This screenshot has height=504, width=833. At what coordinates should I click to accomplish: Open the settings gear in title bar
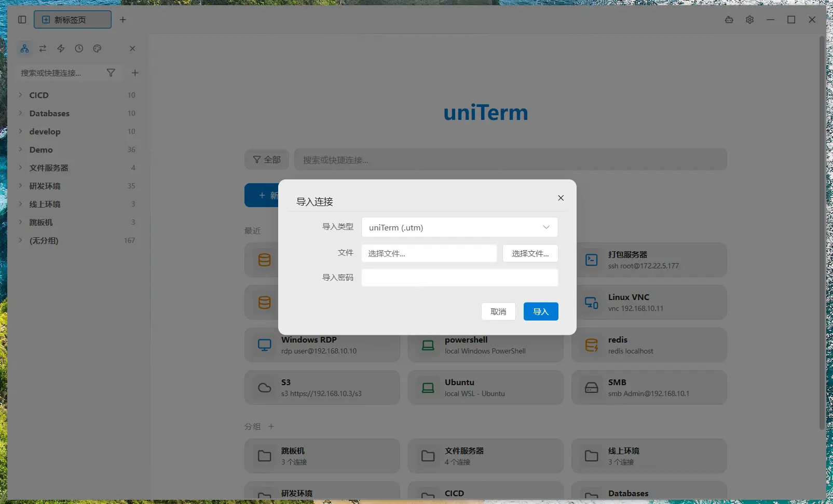[750, 20]
